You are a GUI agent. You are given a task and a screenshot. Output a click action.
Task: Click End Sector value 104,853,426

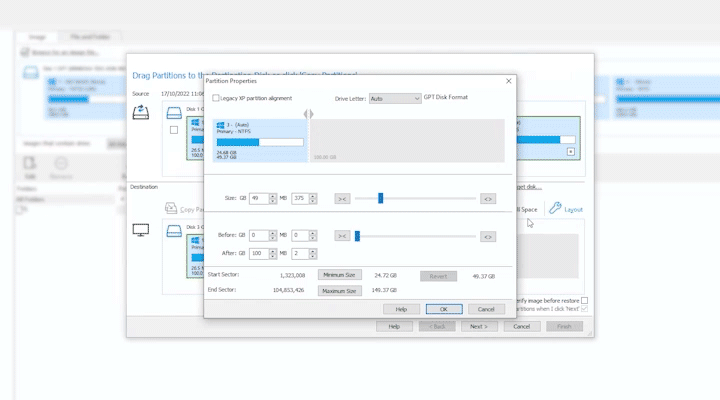(288, 290)
